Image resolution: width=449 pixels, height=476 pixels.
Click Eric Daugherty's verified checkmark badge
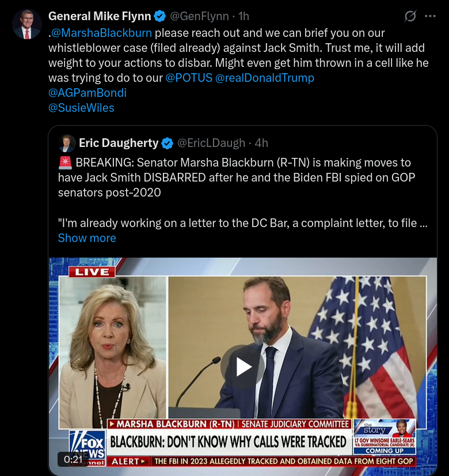pos(167,143)
